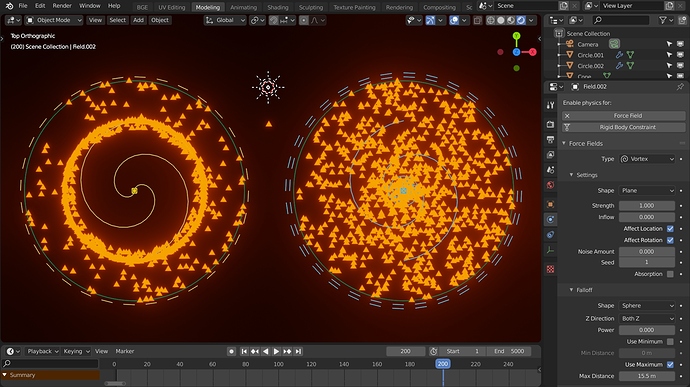Select solid viewport shading
Screen dimensions: 690x387
501,20
